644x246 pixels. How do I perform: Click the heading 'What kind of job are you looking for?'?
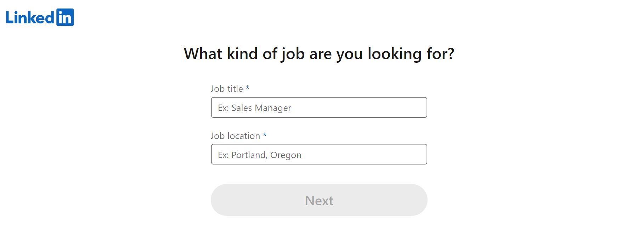click(x=319, y=54)
